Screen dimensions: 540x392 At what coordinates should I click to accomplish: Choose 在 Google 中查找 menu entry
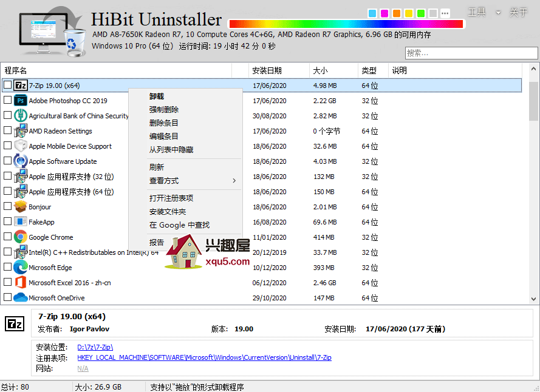coord(185,225)
